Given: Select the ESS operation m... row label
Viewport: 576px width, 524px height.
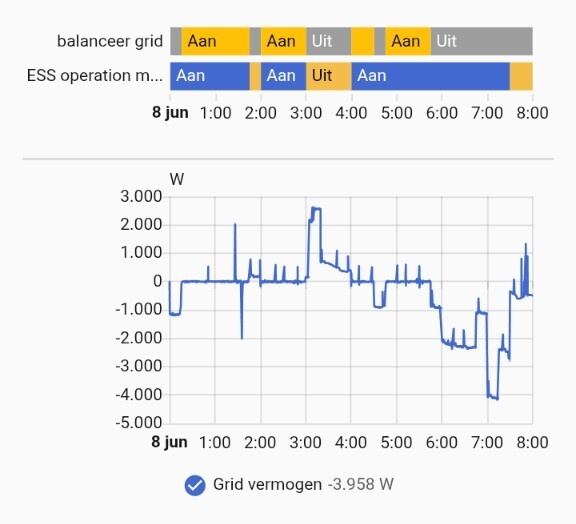Looking at the screenshot, I should point(95,76).
